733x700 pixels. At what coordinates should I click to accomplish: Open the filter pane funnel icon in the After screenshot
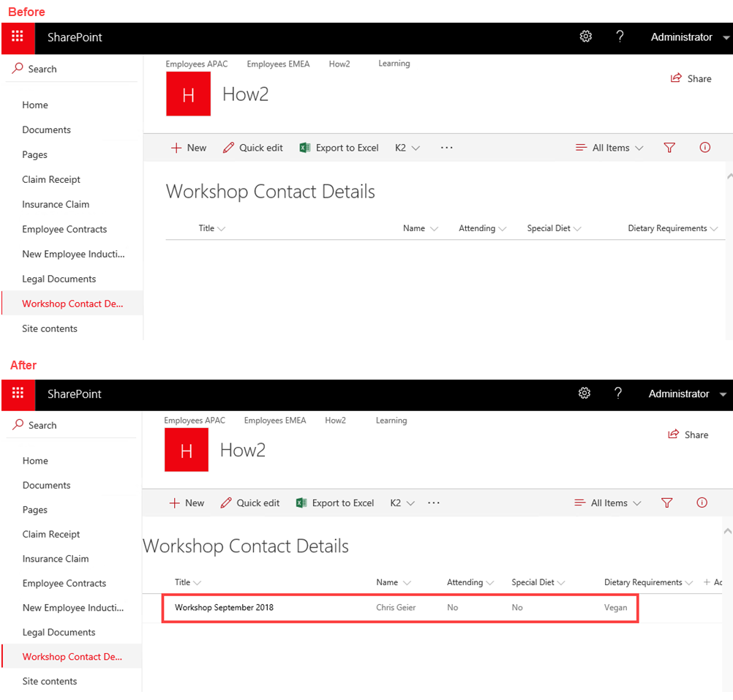tap(666, 503)
